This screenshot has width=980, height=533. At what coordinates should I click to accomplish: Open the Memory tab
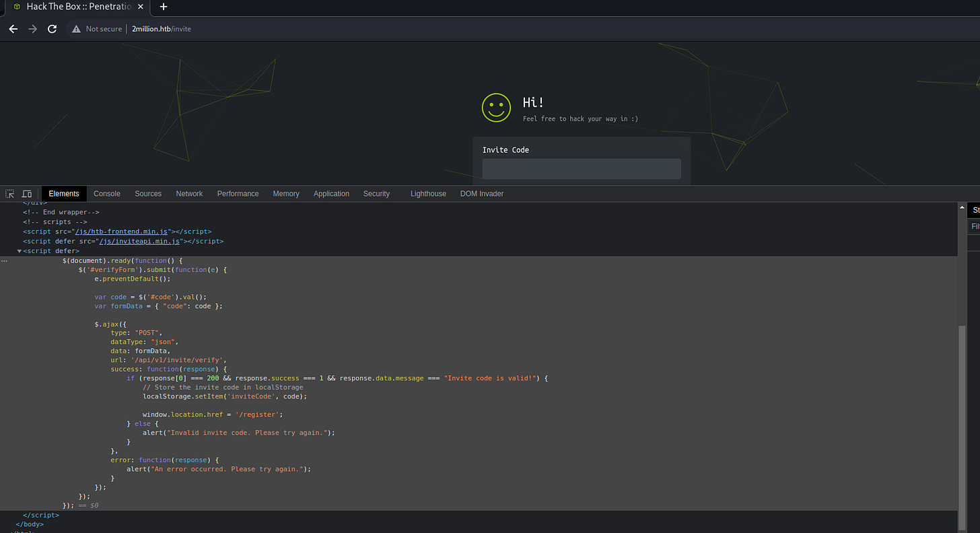point(286,194)
